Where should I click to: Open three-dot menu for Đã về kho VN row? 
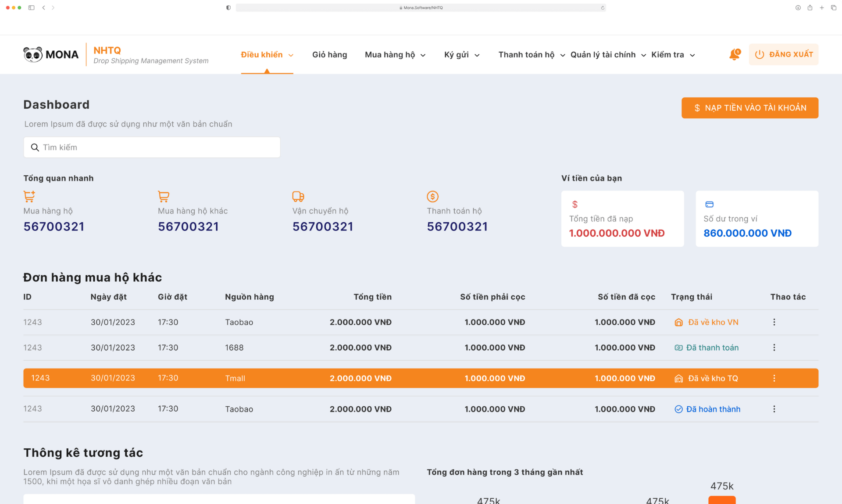click(774, 322)
